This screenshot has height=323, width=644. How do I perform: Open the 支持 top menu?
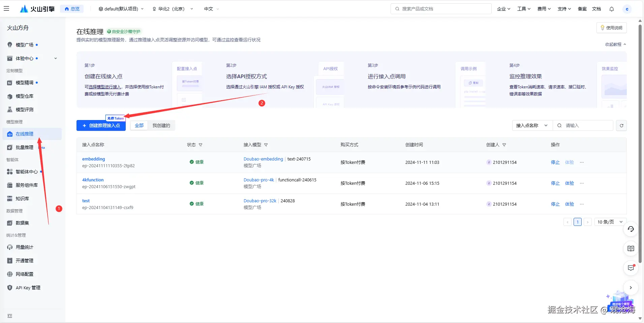click(x=564, y=9)
